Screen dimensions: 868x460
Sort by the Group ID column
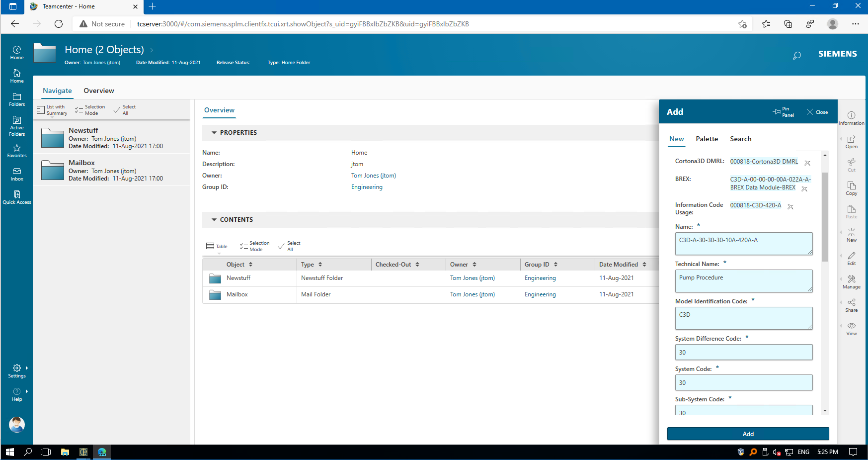555,265
